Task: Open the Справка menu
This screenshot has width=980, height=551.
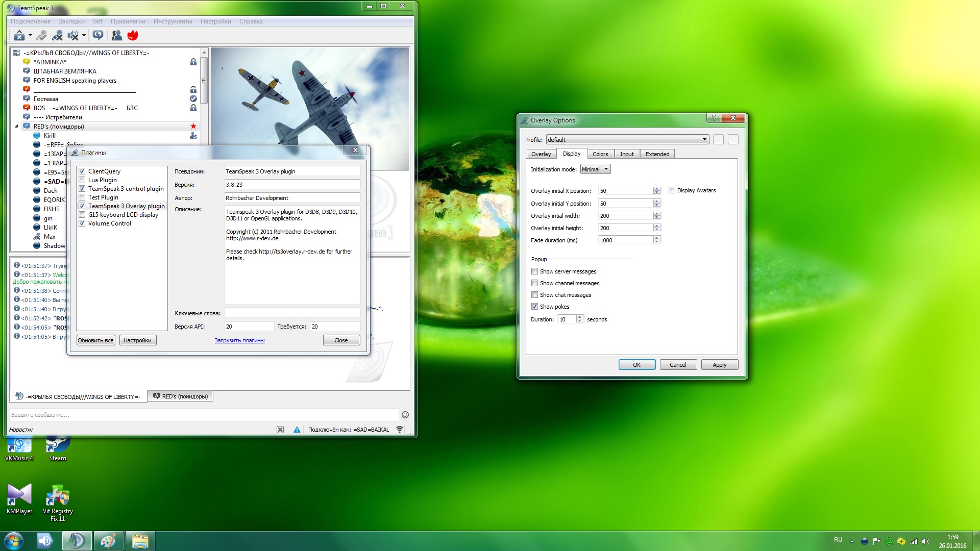Action: [x=251, y=21]
